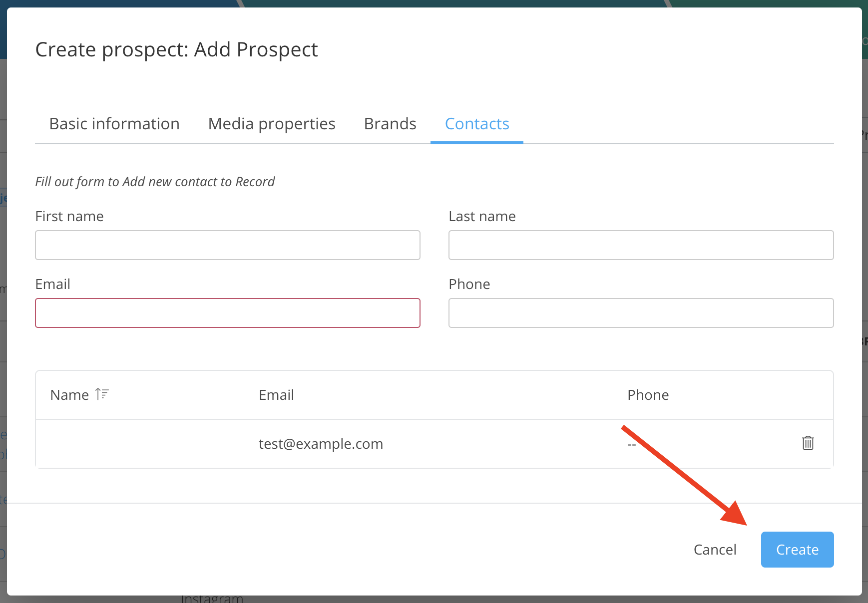Go to the Brands tab
This screenshot has height=603, width=868.
tap(390, 124)
